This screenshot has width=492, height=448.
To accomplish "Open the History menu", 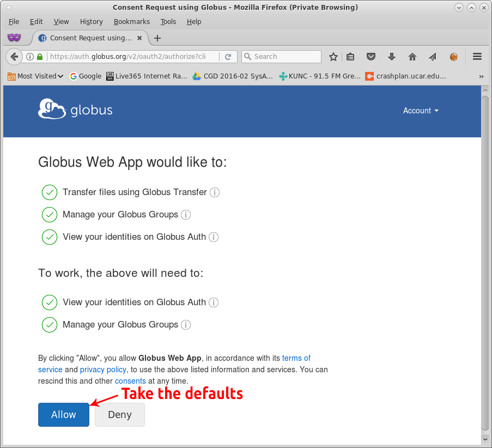I will (x=91, y=22).
